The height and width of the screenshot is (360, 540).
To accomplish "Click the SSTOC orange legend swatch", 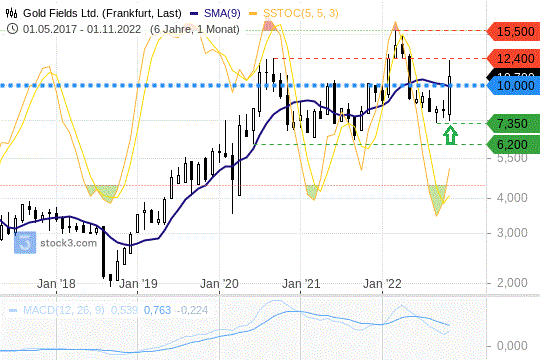I will tap(253, 13).
